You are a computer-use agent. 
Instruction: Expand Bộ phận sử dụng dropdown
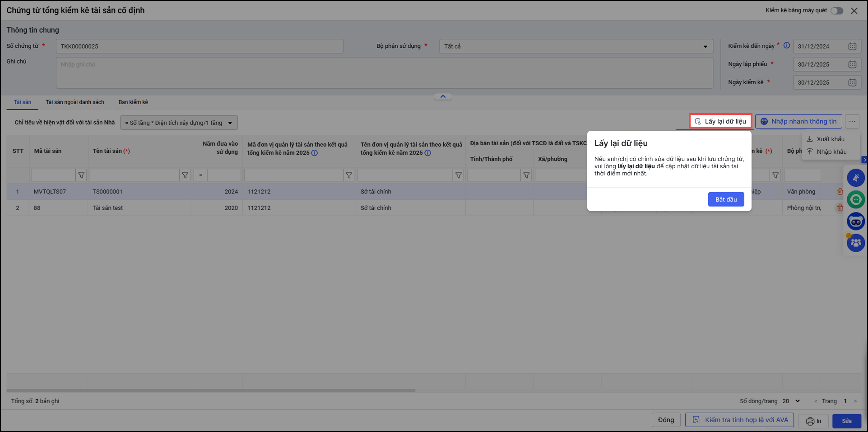point(705,46)
